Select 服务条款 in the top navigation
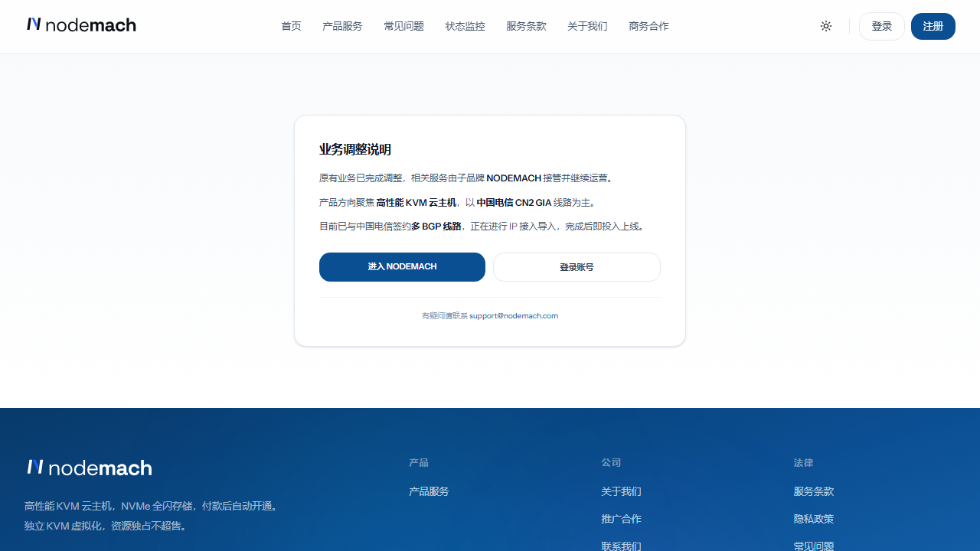The image size is (980, 551). pos(526,26)
